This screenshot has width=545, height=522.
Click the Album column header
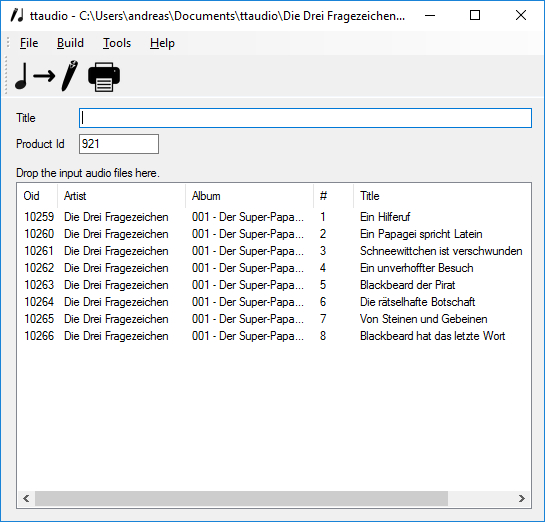249,196
